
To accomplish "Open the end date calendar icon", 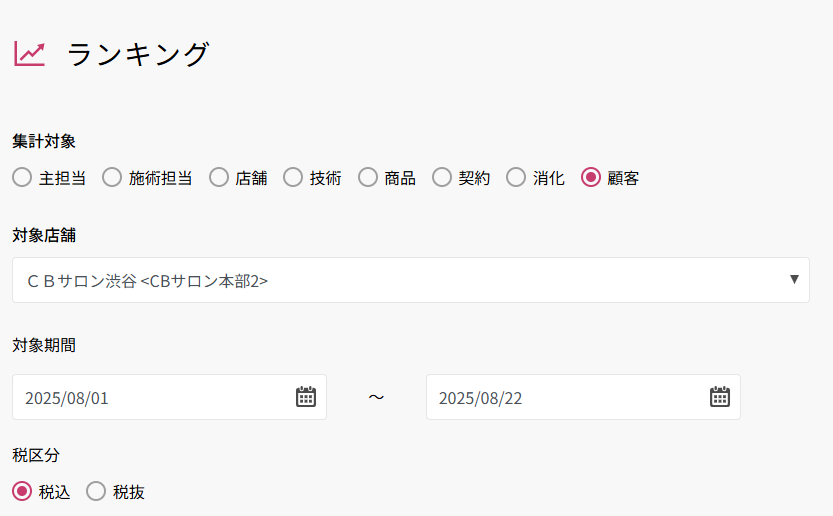I will [720, 397].
